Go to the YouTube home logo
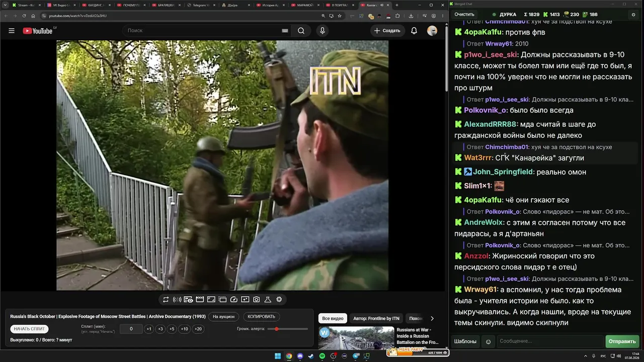The image size is (644, 362). pos(38,31)
